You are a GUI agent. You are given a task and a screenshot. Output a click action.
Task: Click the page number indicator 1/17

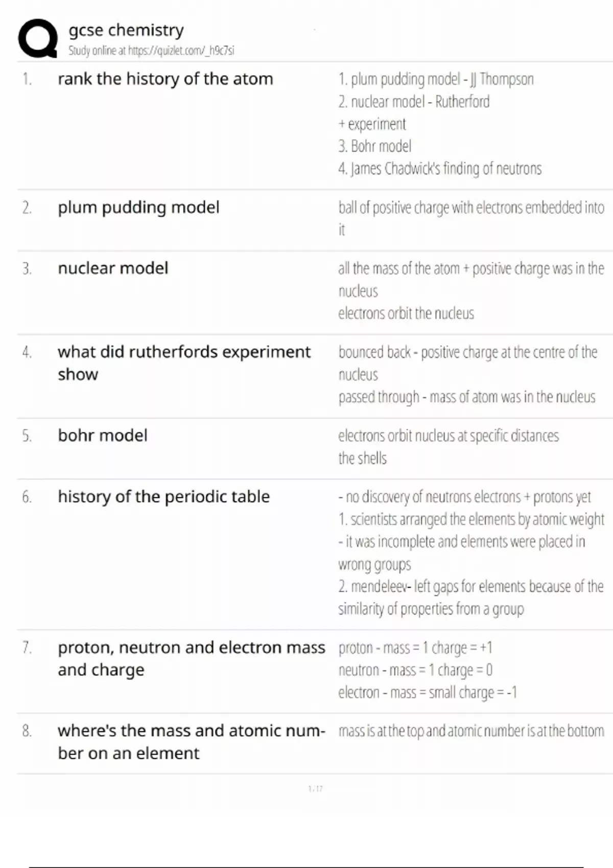(x=315, y=789)
